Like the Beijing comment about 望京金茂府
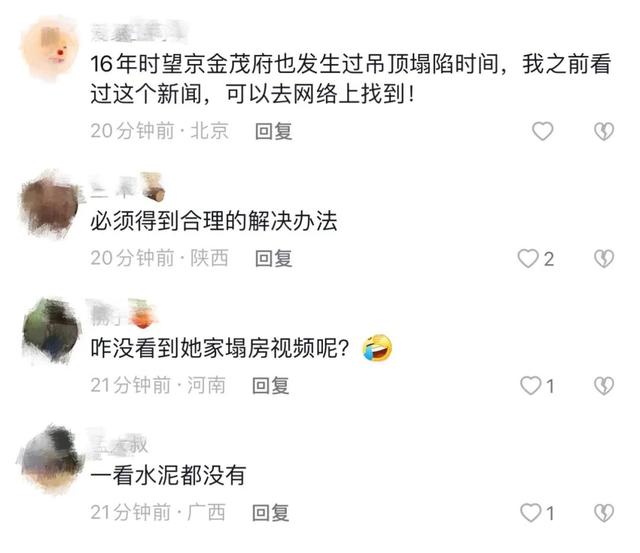Screen dimensions: 640x553 click(542, 131)
